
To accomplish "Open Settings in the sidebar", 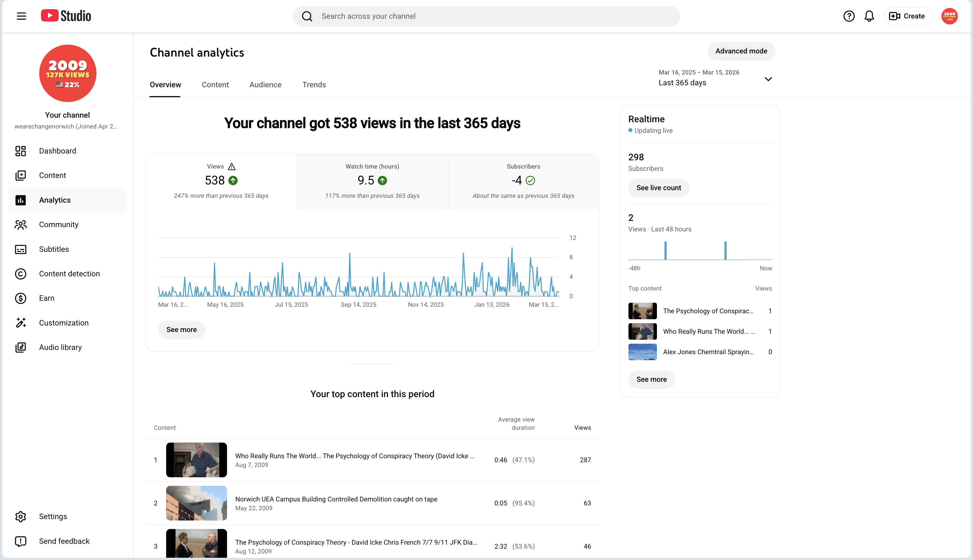I will click(x=68, y=517).
